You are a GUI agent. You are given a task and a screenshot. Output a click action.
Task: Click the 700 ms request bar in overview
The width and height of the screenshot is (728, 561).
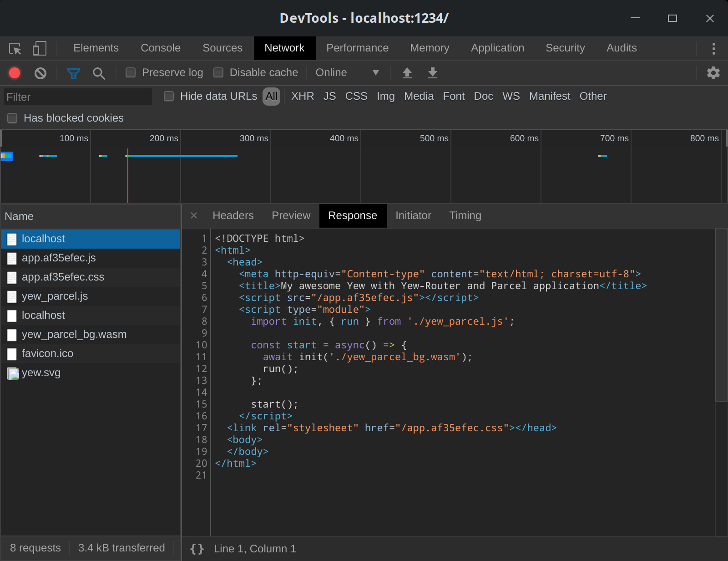point(602,156)
